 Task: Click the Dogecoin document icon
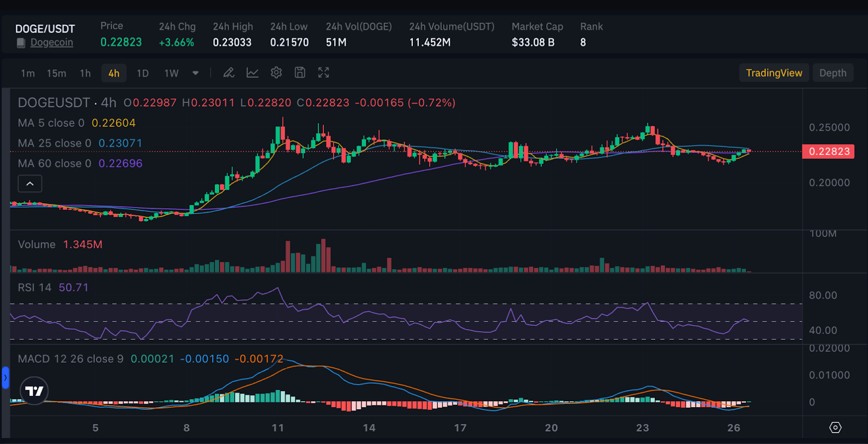coord(21,43)
